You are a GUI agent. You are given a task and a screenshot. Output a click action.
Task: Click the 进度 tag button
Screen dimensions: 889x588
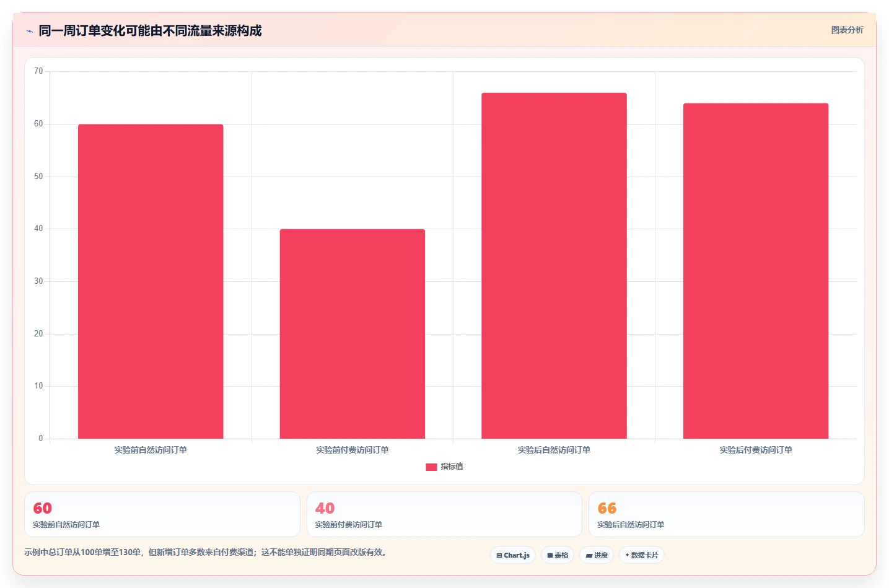tap(597, 555)
